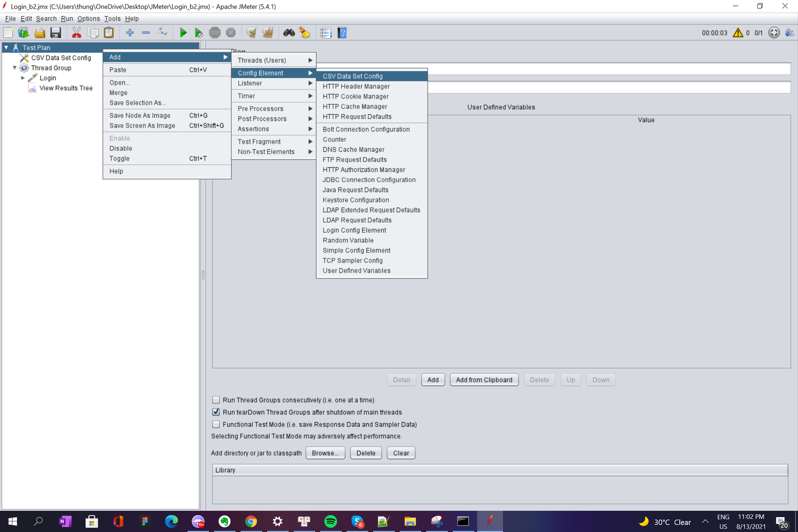Click the Clear results broom icon
The width and height of the screenshot is (798, 532).
(251, 32)
